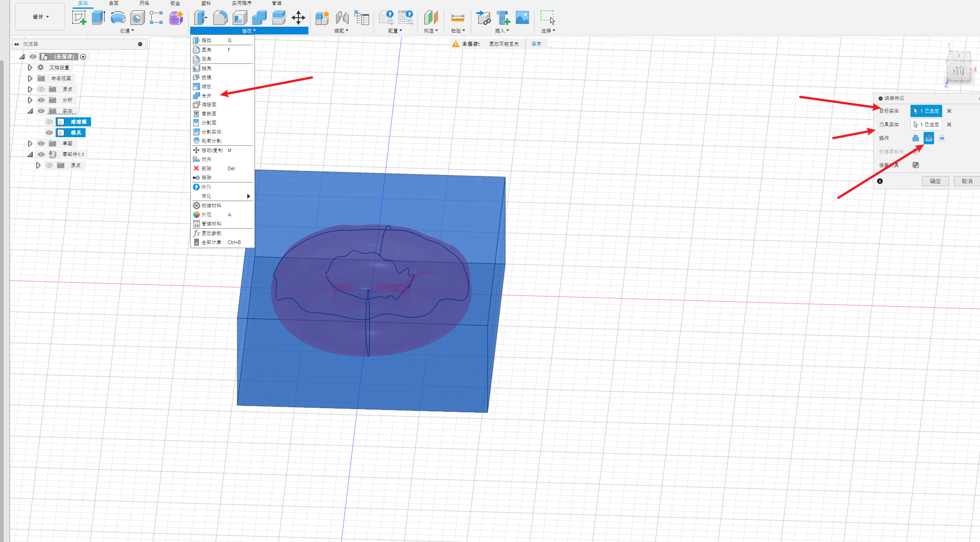Choose the Cut operation icon
This screenshot has height=542, width=980.
tap(928, 138)
